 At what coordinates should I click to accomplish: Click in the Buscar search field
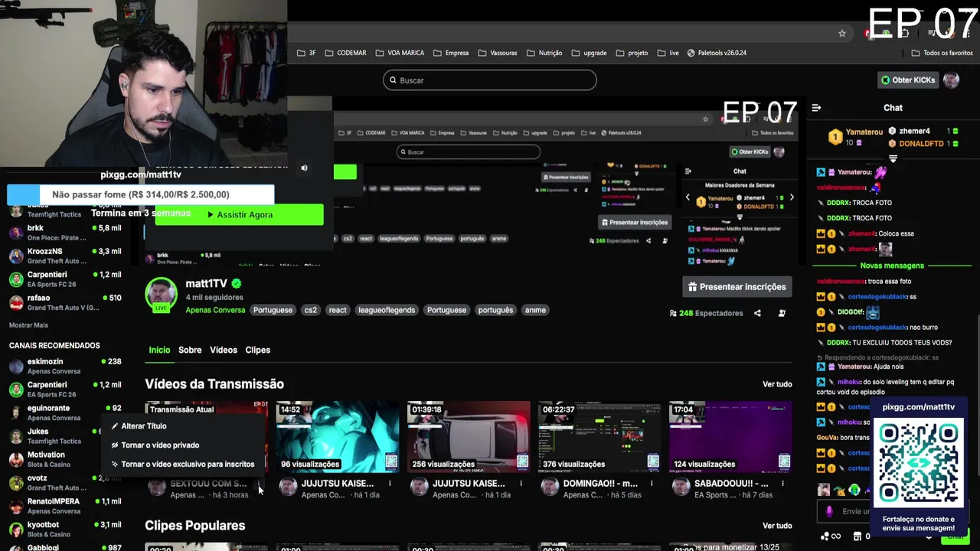click(490, 80)
